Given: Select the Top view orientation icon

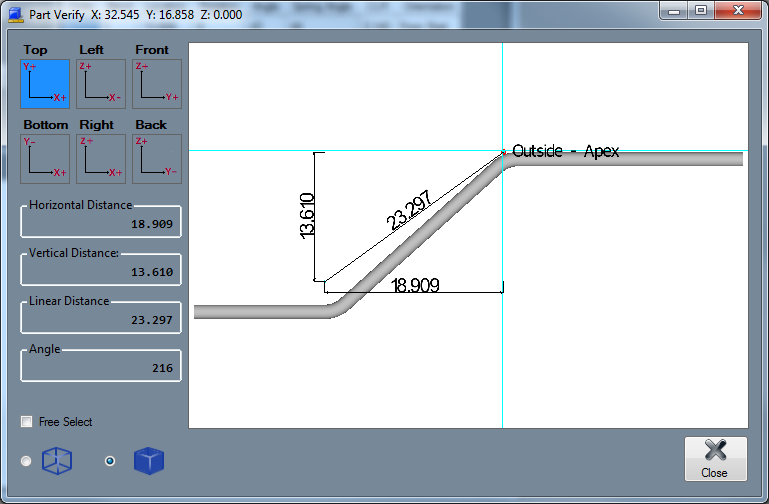Looking at the screenshot, I should click(45, 84).
